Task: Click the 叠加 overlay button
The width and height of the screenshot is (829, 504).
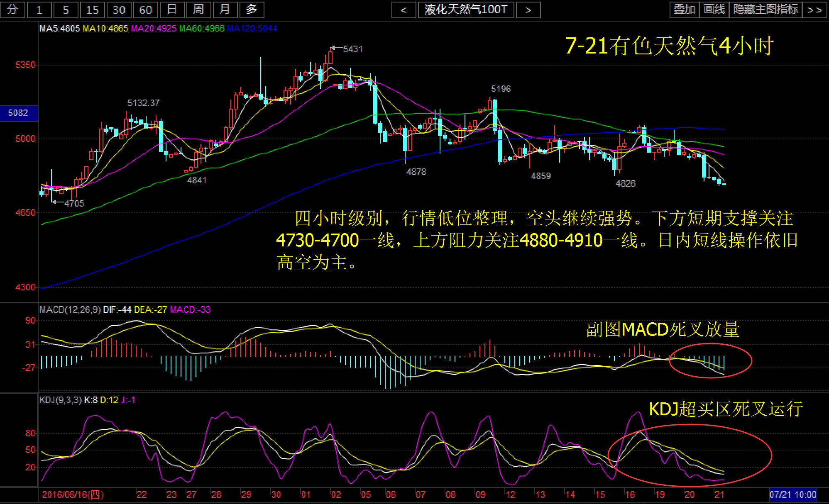Action: (x=685, y=10)
